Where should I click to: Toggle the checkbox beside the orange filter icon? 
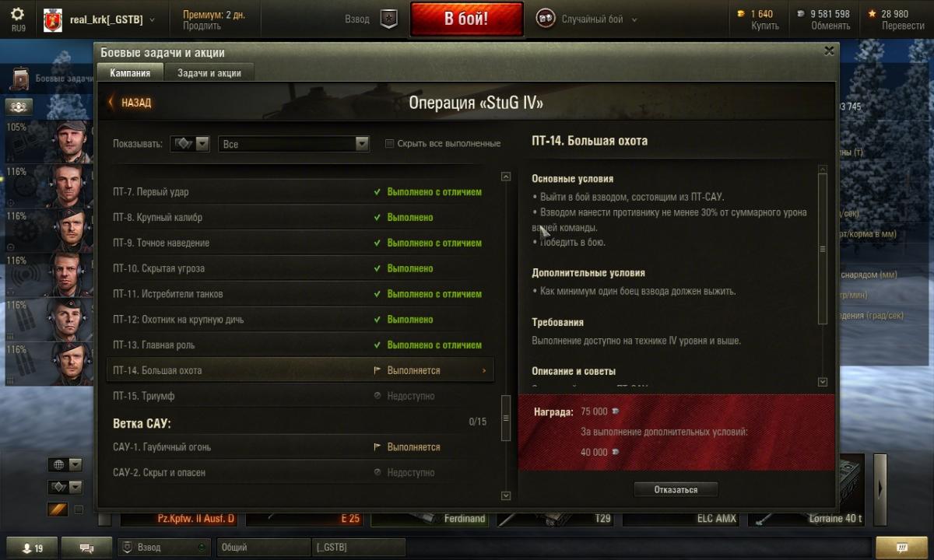pyautogui.click(x=78, y=509)
